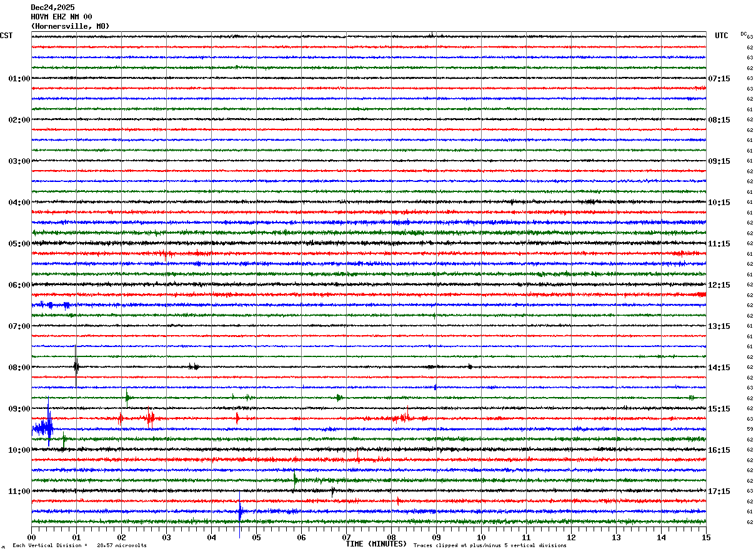Screen dimensions: 756x554
Task: Select the 01:00 CST time label
Action: pos(19,79)
